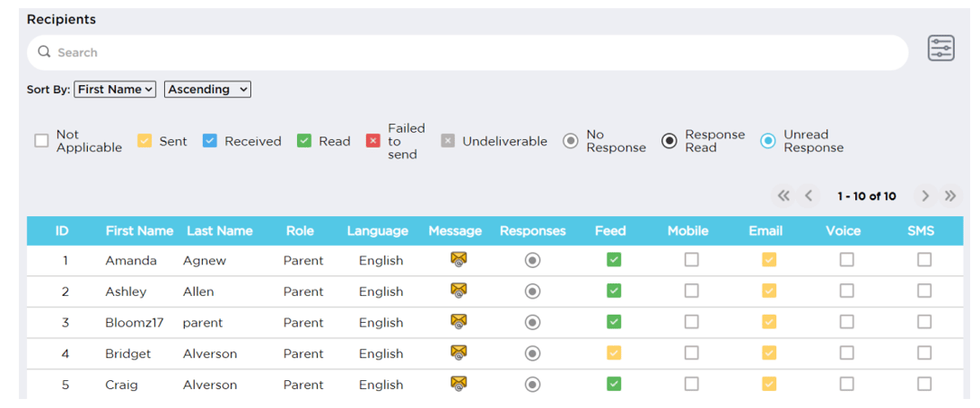Jump to the first page double-arrow

[783, 196]
